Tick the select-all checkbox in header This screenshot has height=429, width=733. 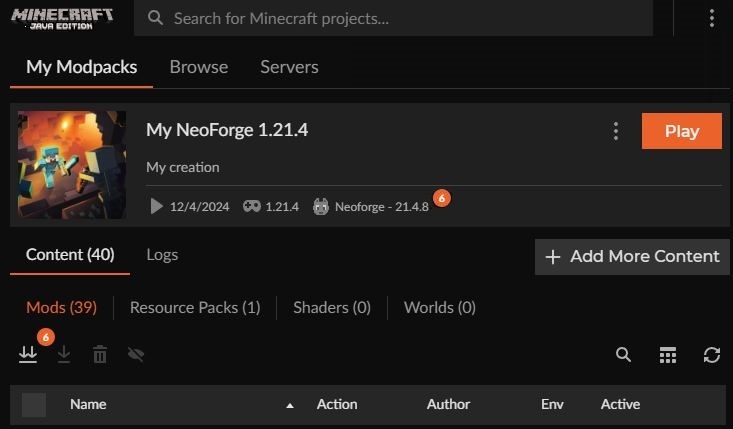point(34,404)
